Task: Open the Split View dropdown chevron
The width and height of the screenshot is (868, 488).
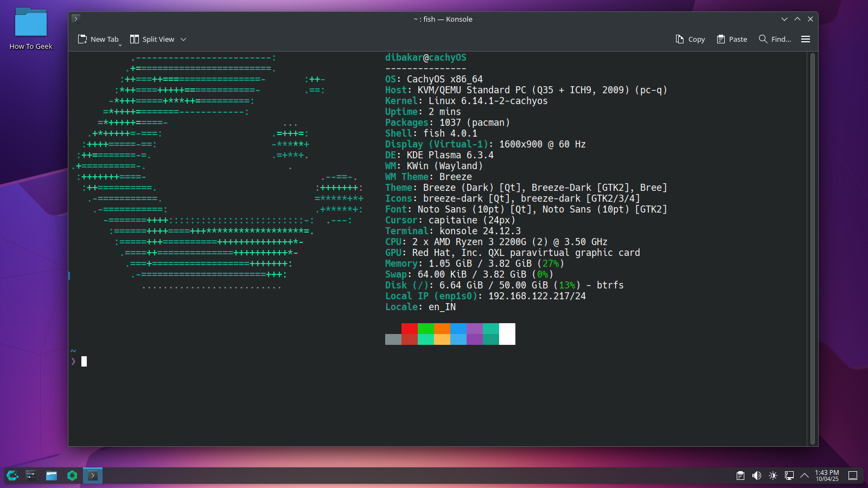Action: (x=184, y=39)
